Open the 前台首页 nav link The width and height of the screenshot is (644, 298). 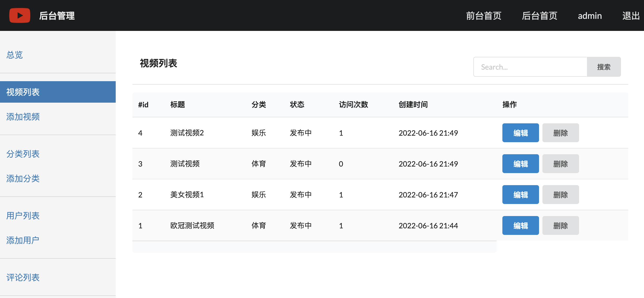484,16
